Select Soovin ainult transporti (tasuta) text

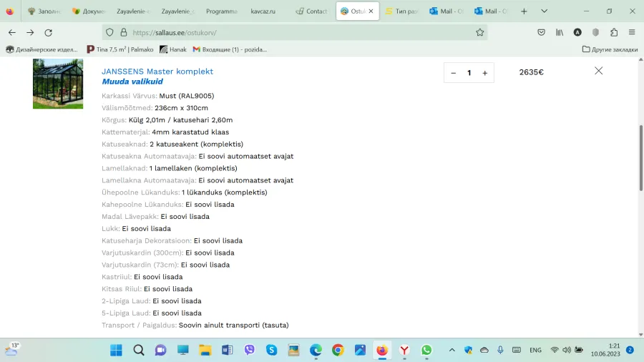(234, 325)
